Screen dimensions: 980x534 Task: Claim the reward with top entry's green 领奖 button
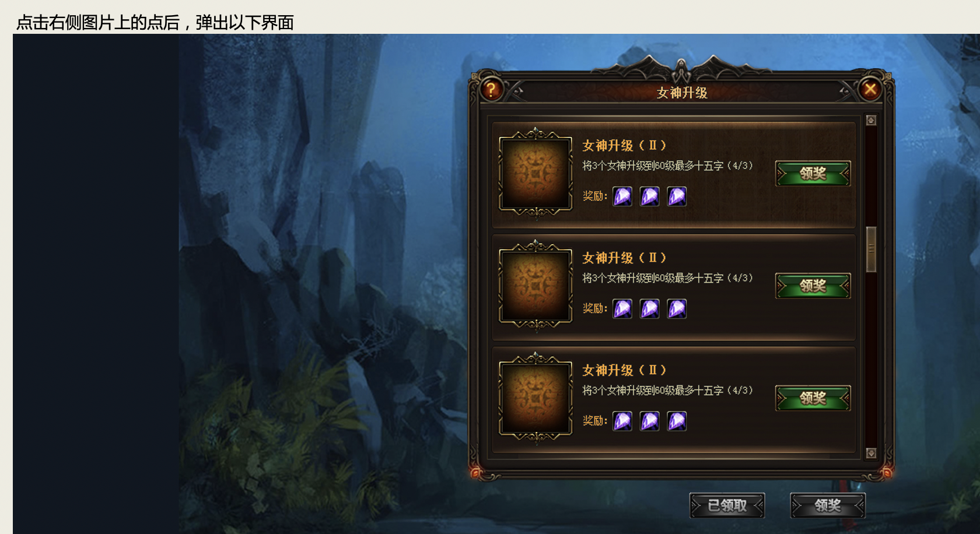tap(813, 174)
